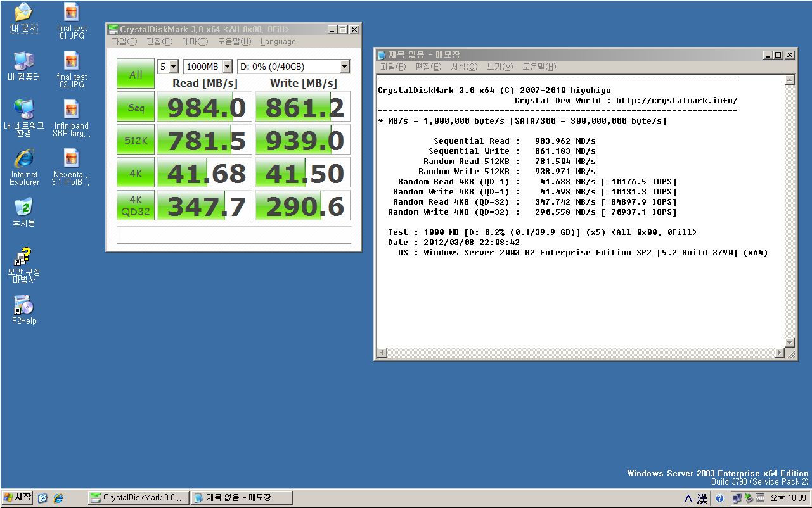
Task: Click the OS line in Notepad
Action: (583, 253)
